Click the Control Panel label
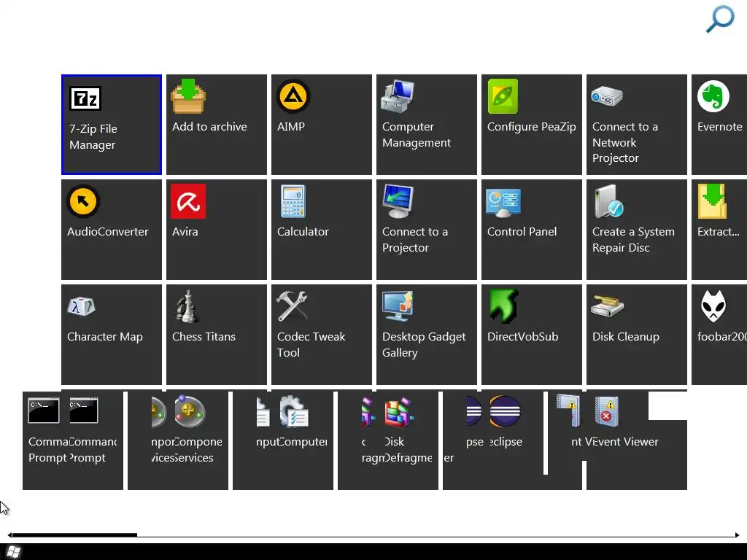 522,232
